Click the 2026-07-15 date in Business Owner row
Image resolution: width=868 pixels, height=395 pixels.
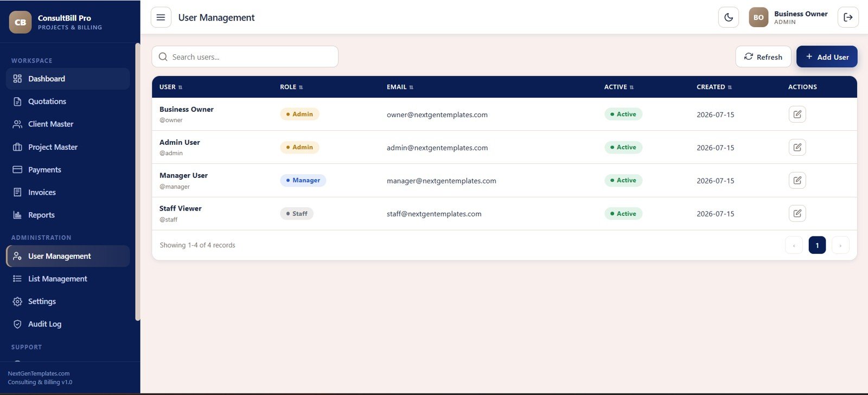point(716,114)
